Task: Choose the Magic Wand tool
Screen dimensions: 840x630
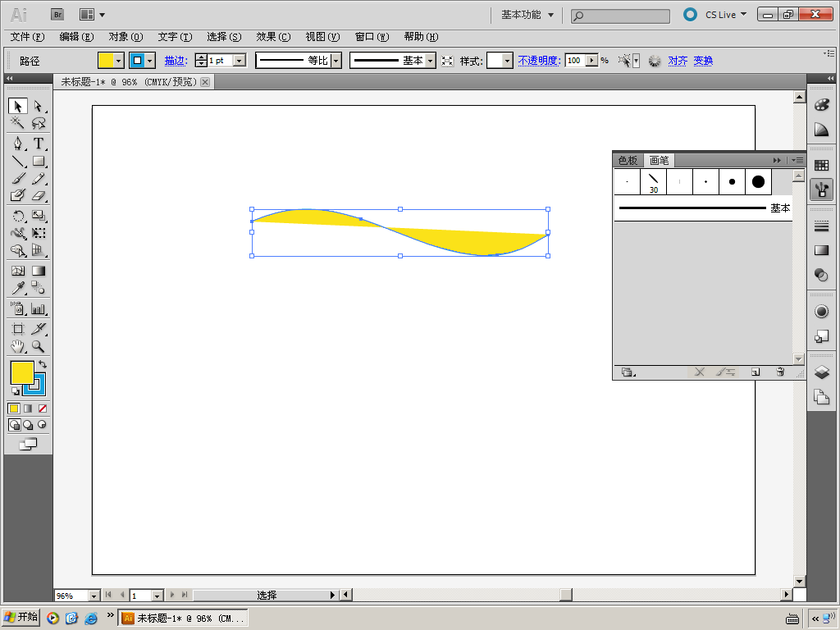Action: point(18,123)
